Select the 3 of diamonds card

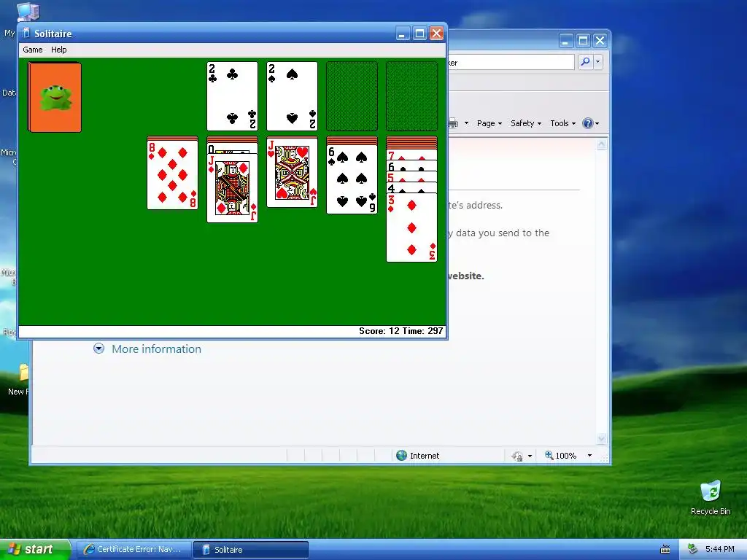pyautogui.click(x=411, y=227)
